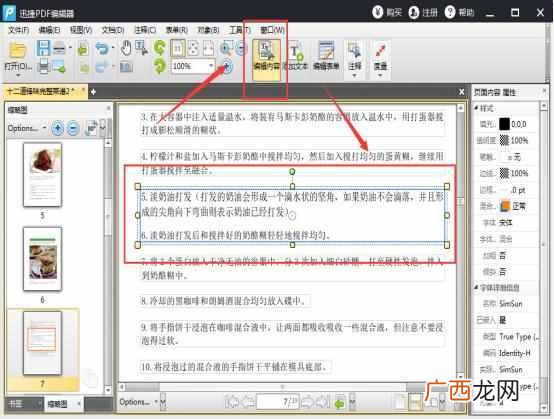The width and height of the screenshot is (554, 419).
Task: Select the Hand tool
Action: click(126, 48)
